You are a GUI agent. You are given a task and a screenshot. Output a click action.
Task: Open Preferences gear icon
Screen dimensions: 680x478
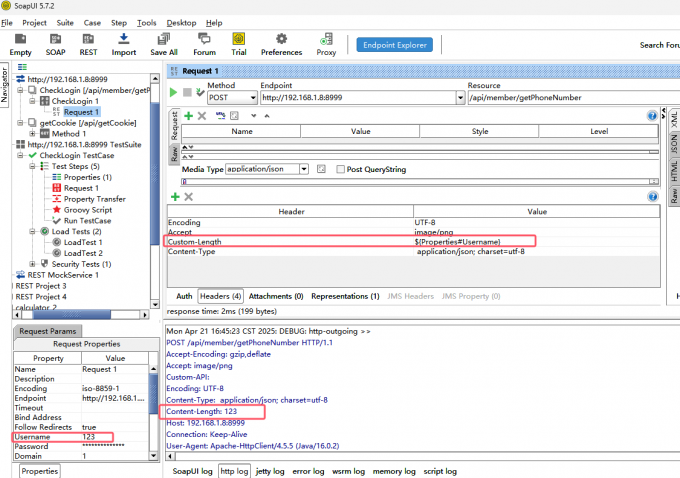[281, 44]
